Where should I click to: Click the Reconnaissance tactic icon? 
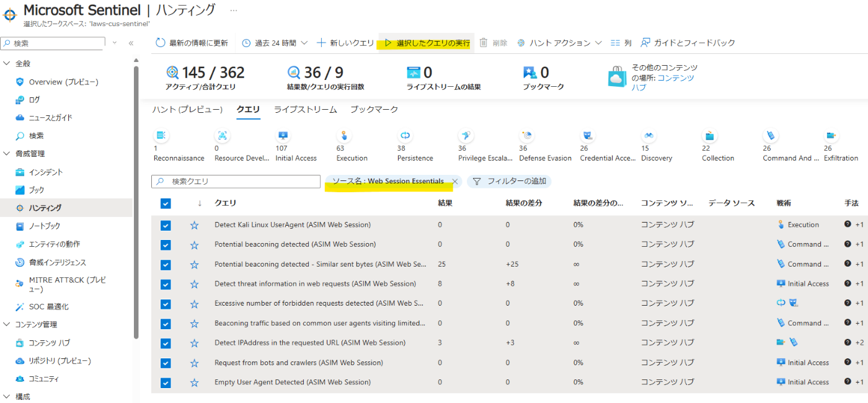161,135
